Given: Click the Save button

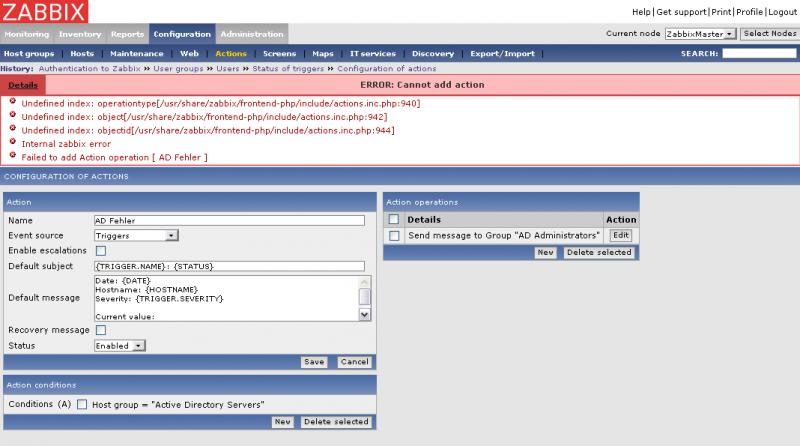Looking at the screenshot, I should [314, 362].
